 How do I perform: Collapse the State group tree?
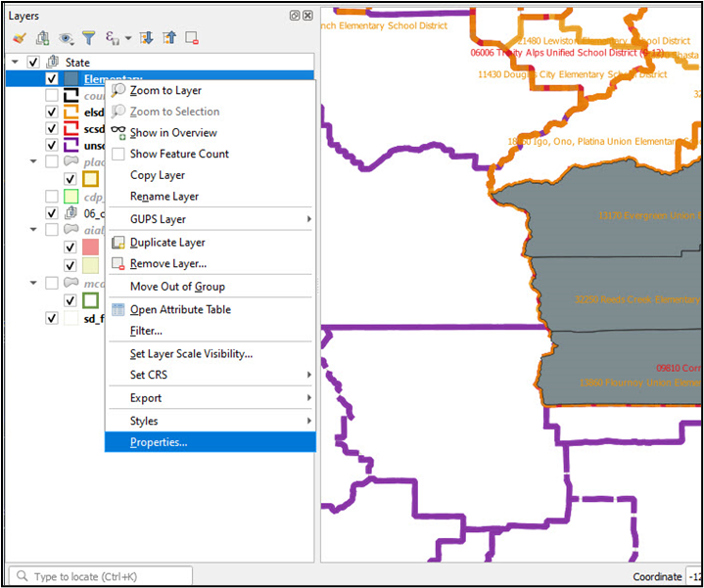16,63
